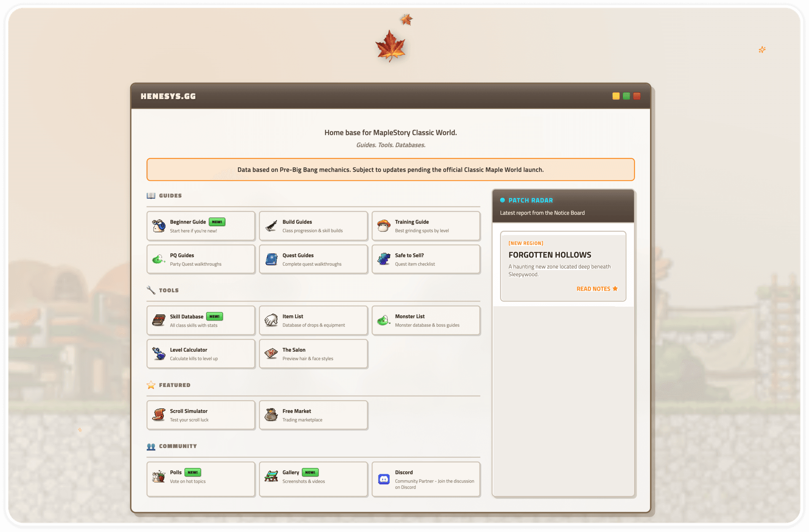Click the snail icon for Beginner Guide
809x532 pixels.
point(159,226)
